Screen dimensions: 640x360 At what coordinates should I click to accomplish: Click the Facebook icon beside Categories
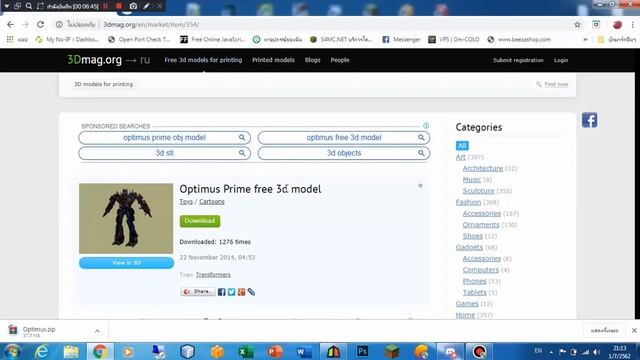coord(589,120)
